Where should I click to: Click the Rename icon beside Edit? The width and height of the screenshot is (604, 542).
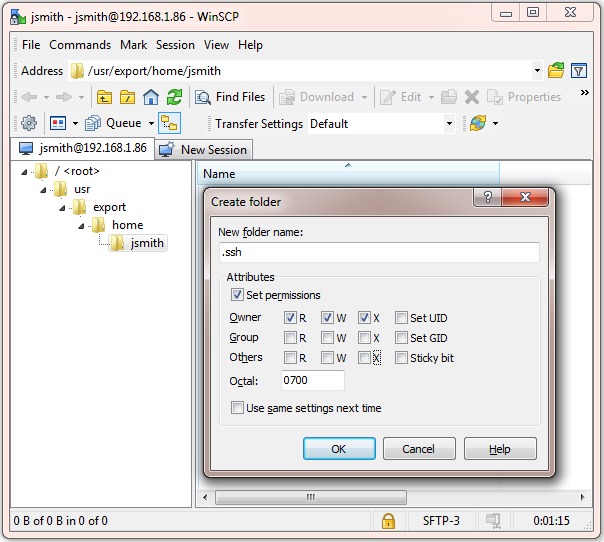point(449,97)
